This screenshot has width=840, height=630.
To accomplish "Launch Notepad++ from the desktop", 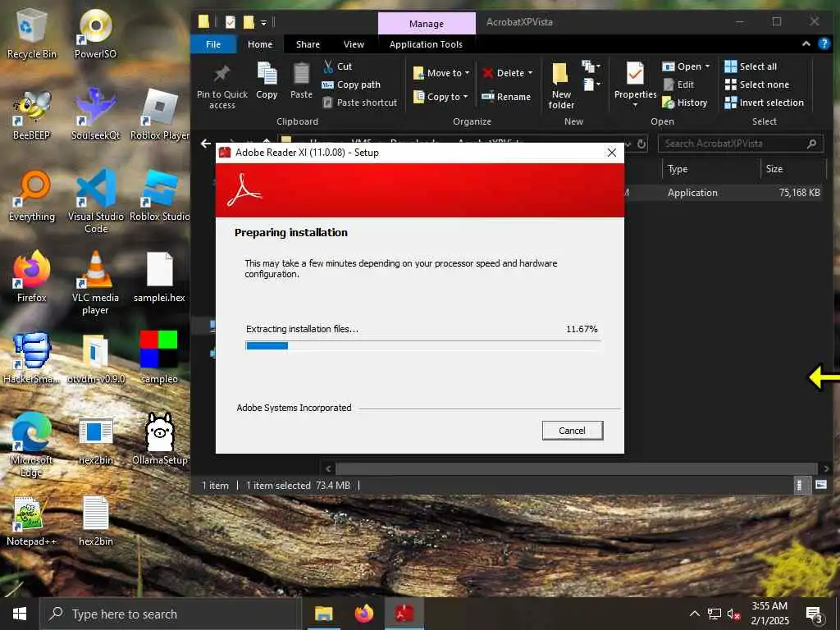I will coord(32,521).
